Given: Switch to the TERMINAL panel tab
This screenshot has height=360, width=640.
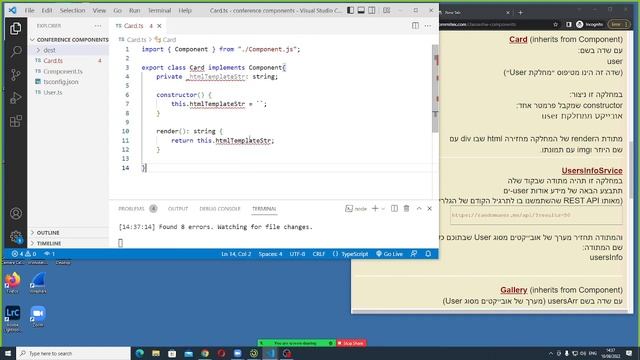Looking at the screenshot, I should click(264, 209).
